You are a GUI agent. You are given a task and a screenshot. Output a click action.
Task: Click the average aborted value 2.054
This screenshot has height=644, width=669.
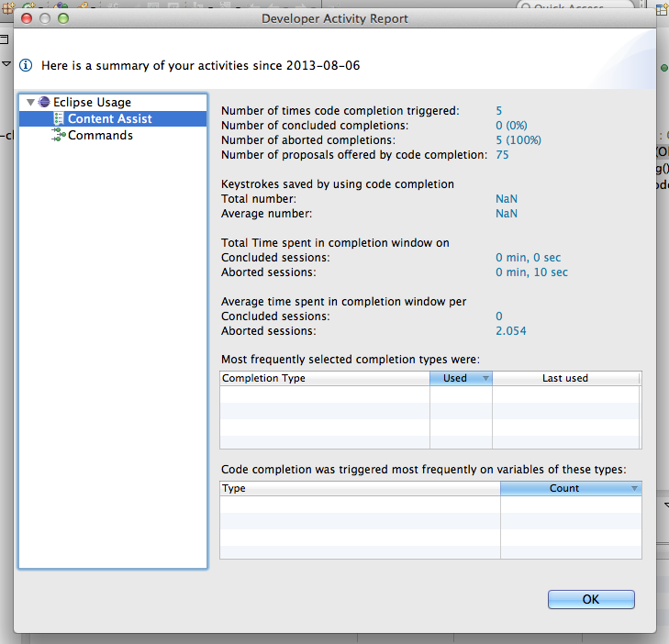tap(511, 331)
